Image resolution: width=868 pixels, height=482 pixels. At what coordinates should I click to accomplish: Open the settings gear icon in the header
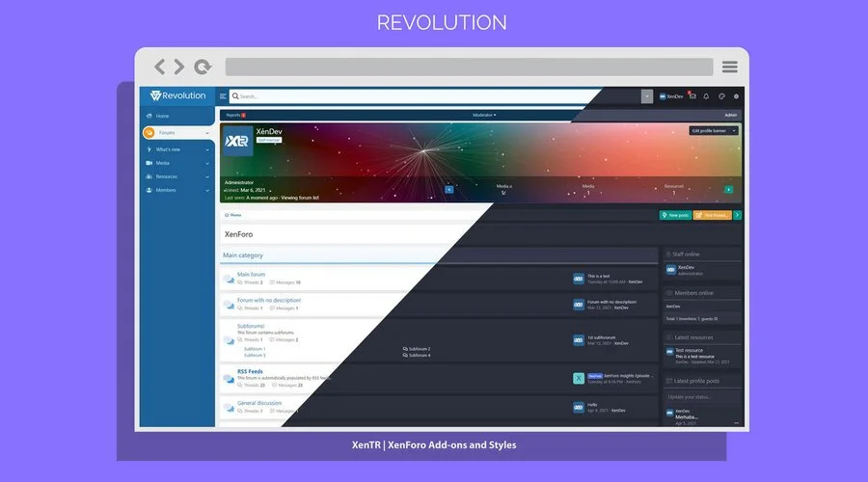pos(736,96)
